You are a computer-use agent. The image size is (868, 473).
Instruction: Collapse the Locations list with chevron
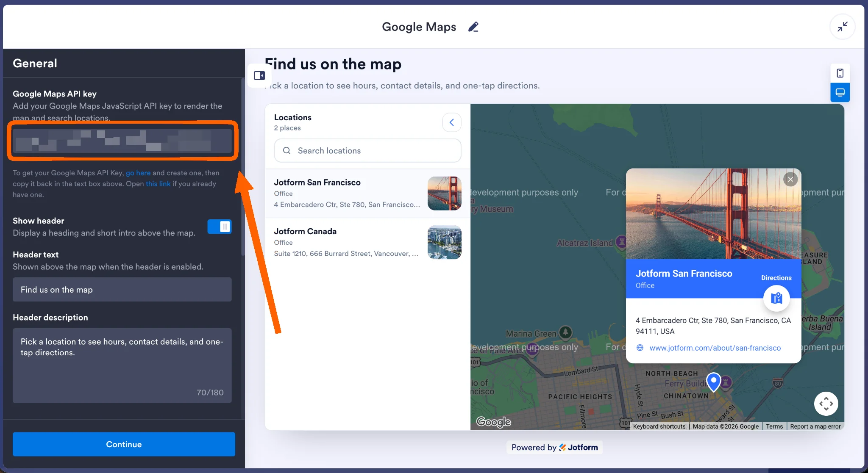click(452, 122)
